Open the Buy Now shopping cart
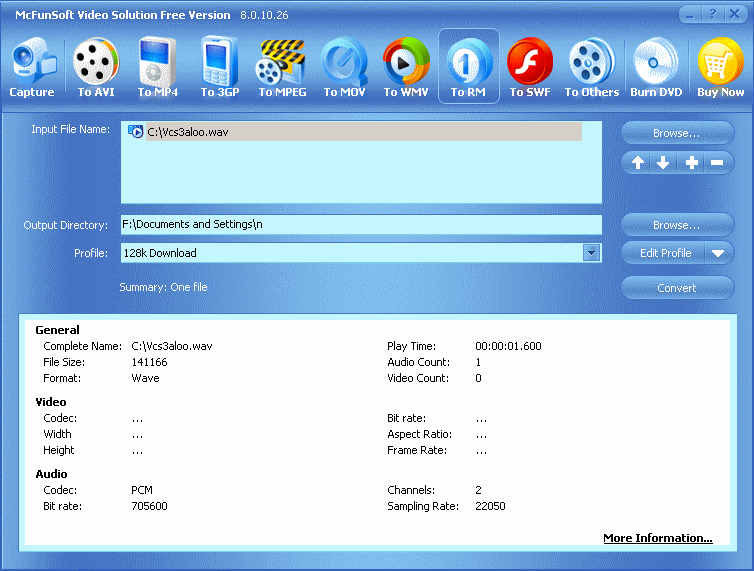The image size is (754, 571). click(720, 67)
